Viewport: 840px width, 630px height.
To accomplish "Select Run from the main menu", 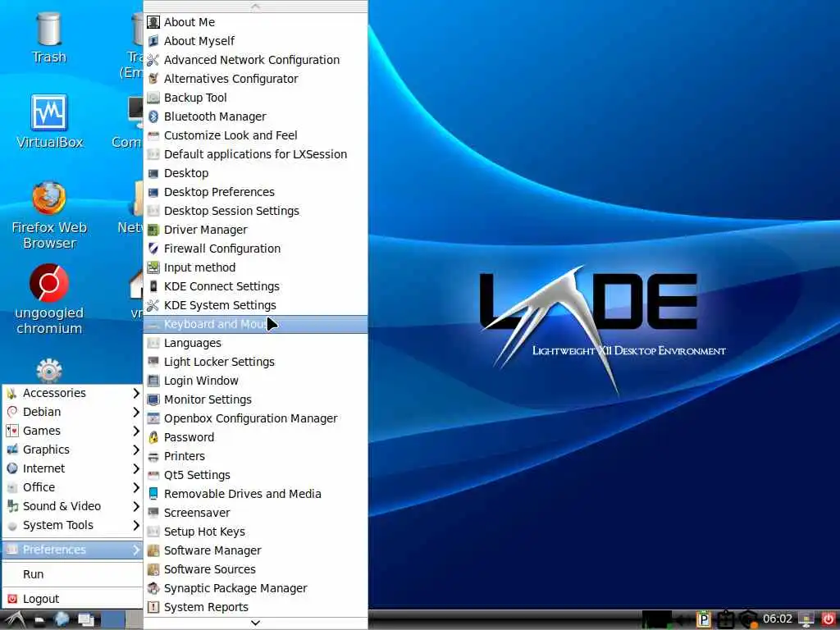I will [72, 574].
